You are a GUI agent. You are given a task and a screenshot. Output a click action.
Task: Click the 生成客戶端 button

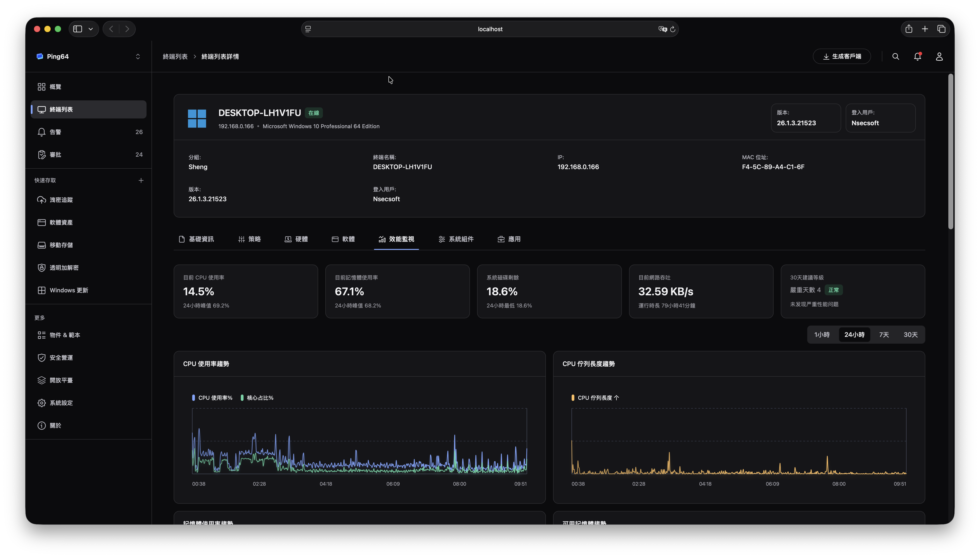[842, 56]
